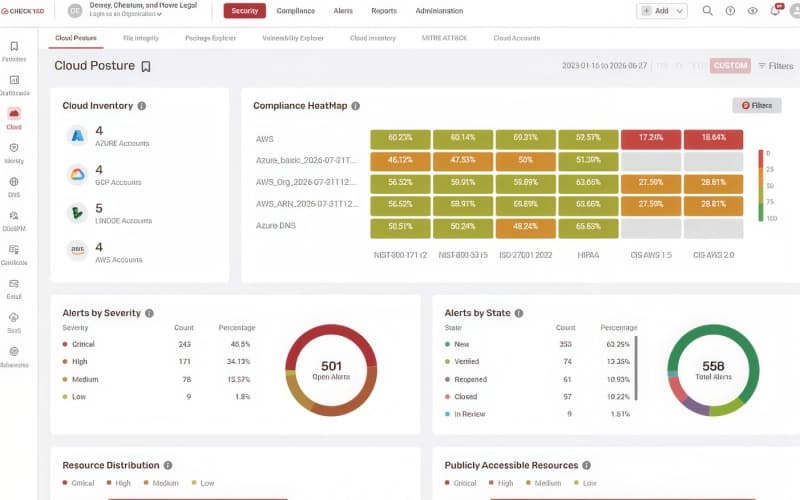Show Resource Distribution info icon

[x=168, y=465]
